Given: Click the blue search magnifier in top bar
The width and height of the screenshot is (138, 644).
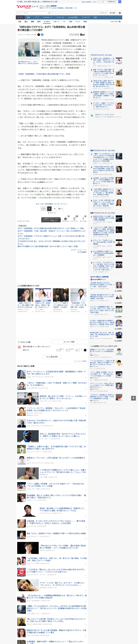Looking at the screenshot, I should point(120,2).
